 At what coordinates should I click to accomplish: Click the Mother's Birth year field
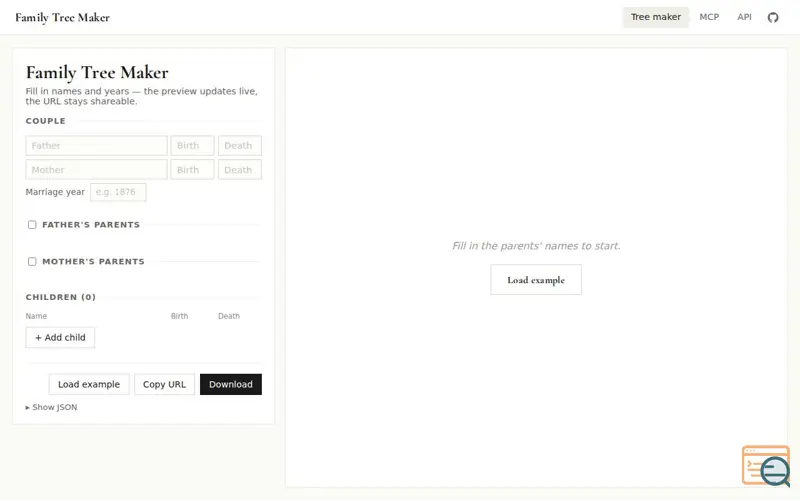(192, 169)
